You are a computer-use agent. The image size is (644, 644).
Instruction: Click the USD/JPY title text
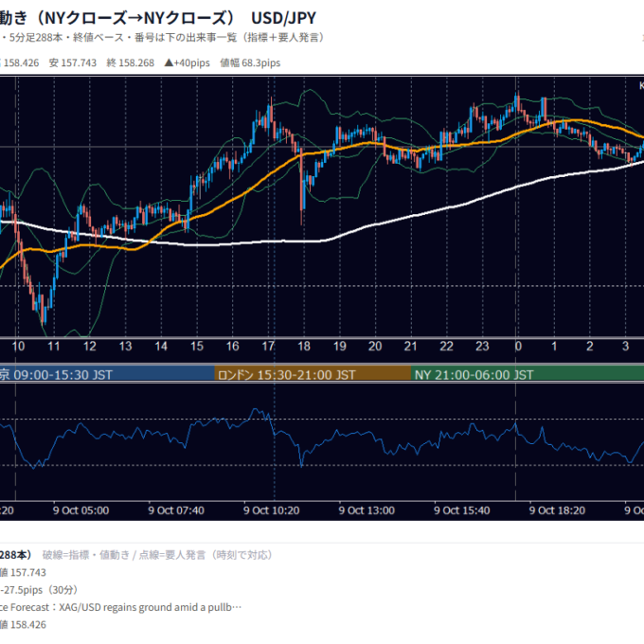pyautogui.click(x=283, y=18)
